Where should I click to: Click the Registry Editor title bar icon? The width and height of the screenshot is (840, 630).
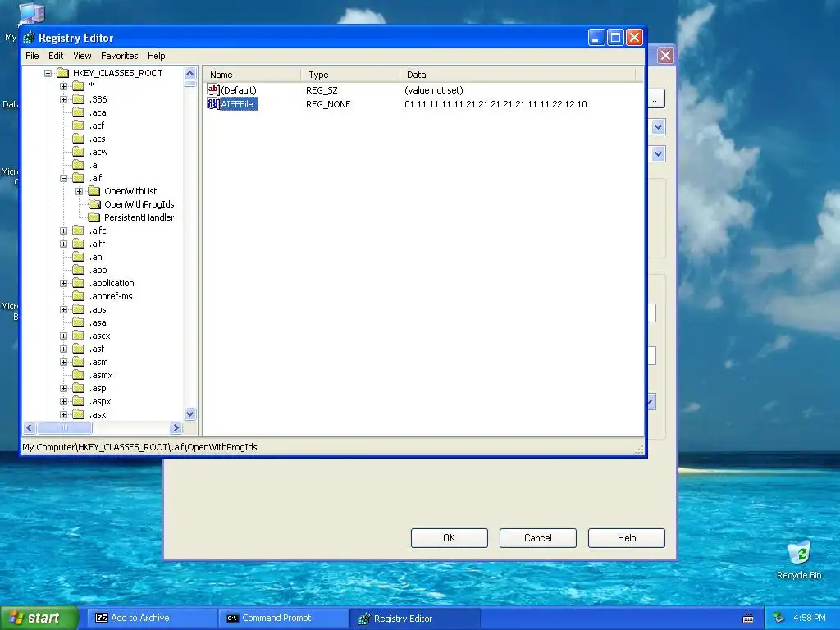click(x=30, y=38)
